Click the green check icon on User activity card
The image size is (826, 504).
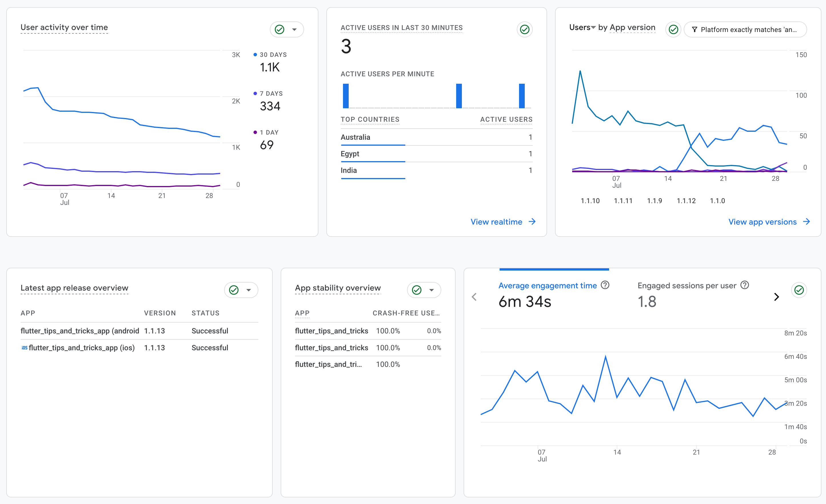click(x=280, y=29)
